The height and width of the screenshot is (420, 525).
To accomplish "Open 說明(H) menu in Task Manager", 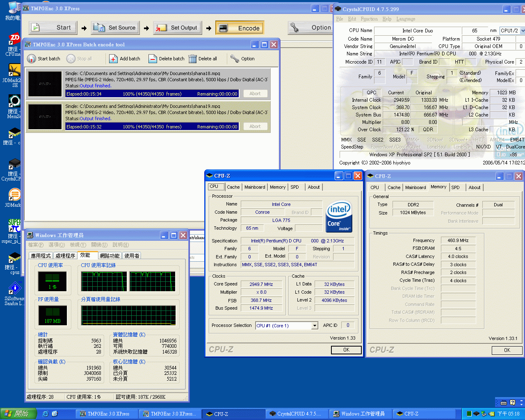I will tap(121, 245).
